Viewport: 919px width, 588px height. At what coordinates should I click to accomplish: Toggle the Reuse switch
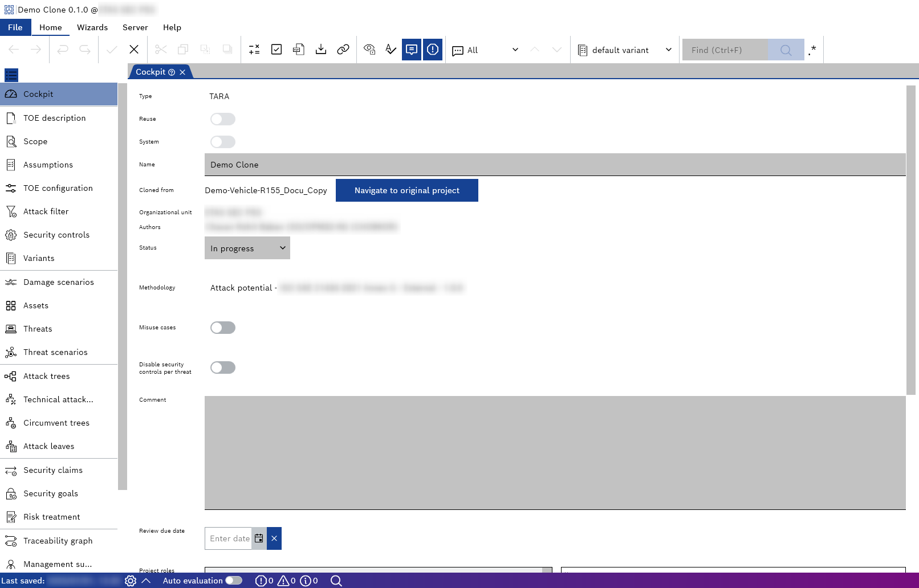(222, 119)
